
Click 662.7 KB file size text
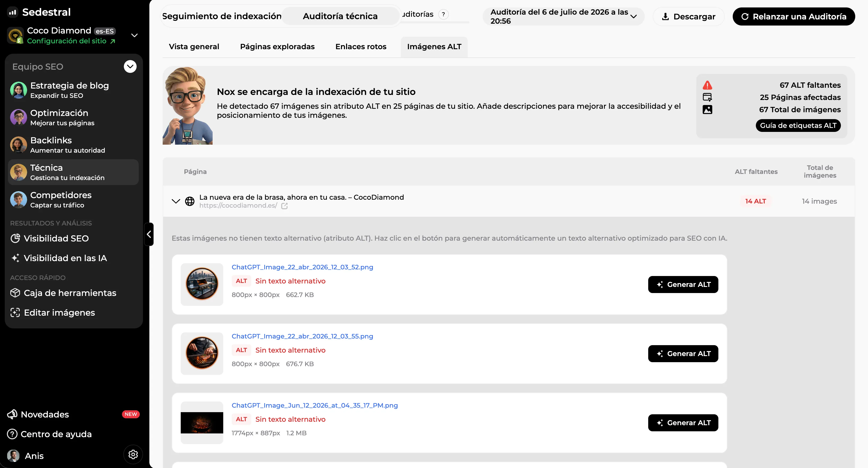[300, 295]
